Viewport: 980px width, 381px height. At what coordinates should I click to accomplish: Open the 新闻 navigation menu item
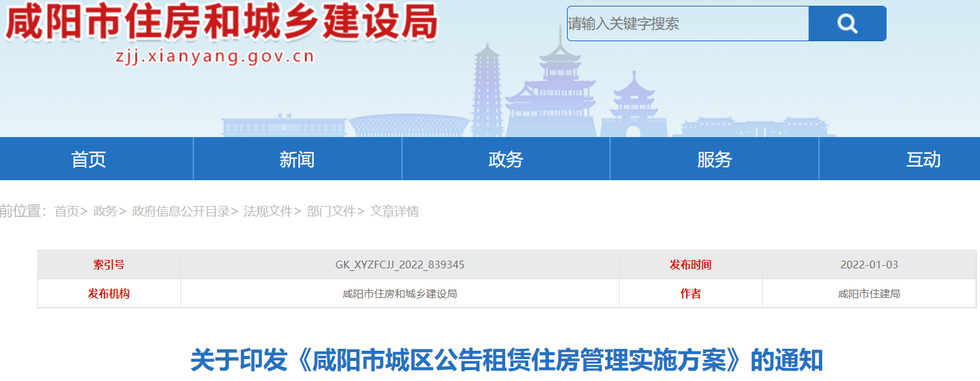(x=297, y=159)
